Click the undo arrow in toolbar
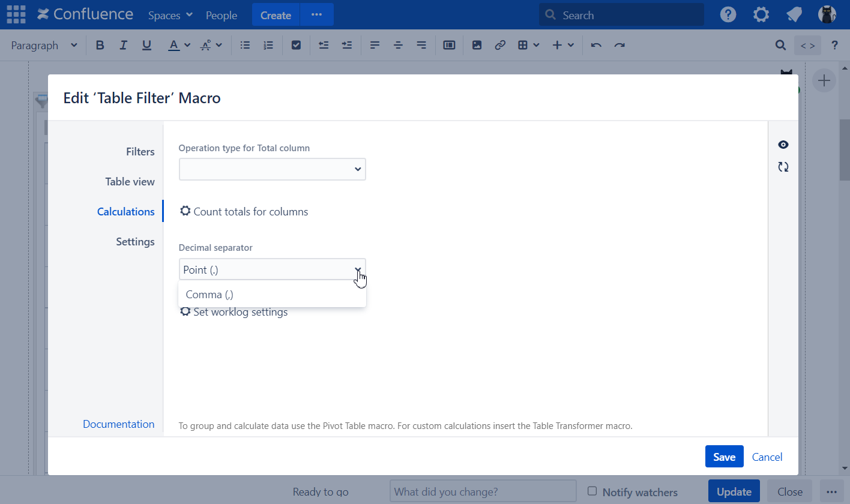Image resolution: width=850 pixels, height=504 pixels. pos(596,45)
